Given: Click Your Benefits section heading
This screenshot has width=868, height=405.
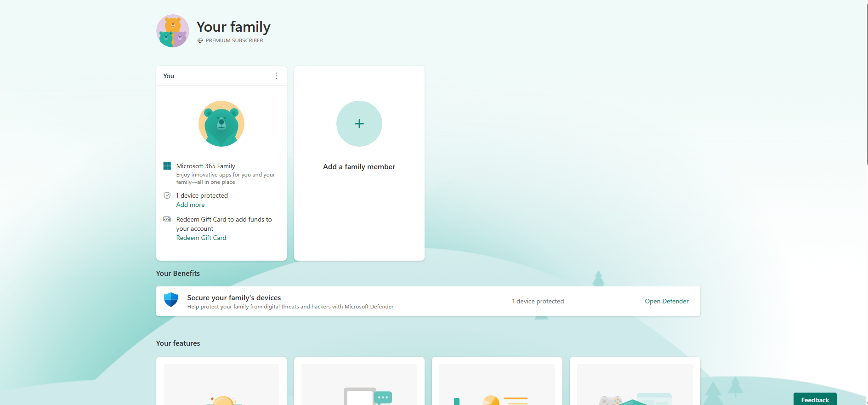Looking at the screenshot, I should [x=178, y=273].
